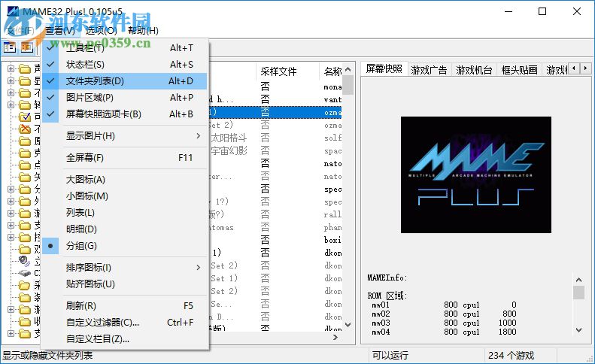
Task: Click the ROM 区域: label text
Action: (387, 296)
